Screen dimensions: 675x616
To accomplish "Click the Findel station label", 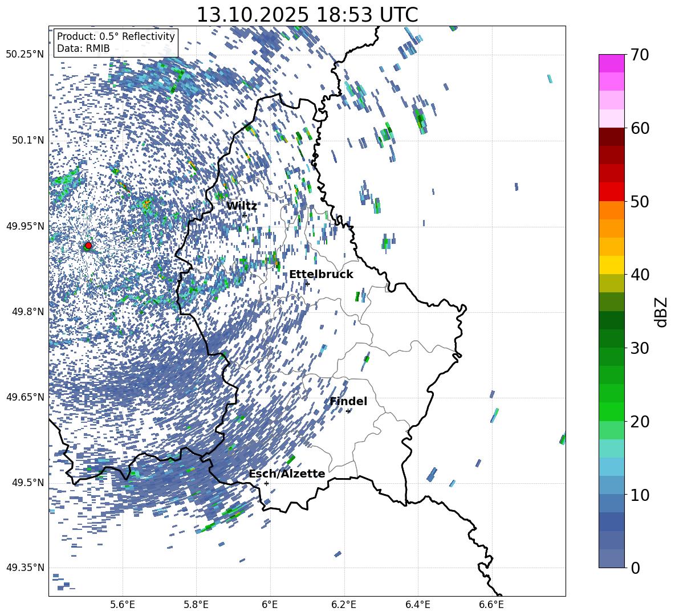I will (x=348, y=401).
